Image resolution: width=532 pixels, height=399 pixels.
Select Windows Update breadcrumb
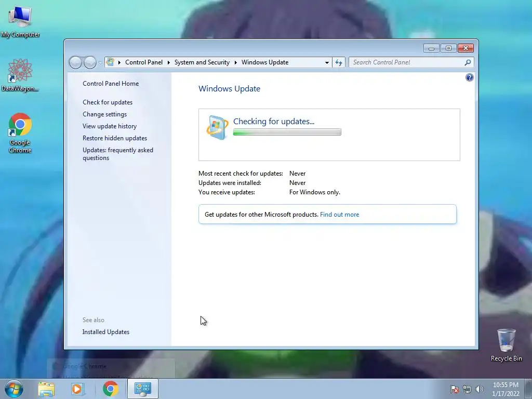[x=265, y=62]
